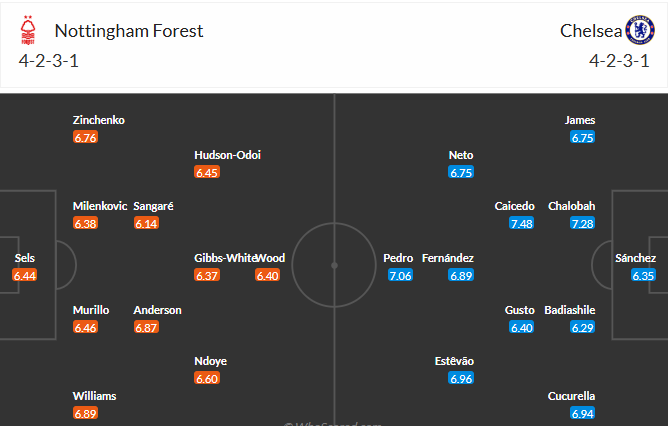Click Pedro's 7.06 rating badge
Viewport: 669px width, 426px height.
click(x=400, y=275)
